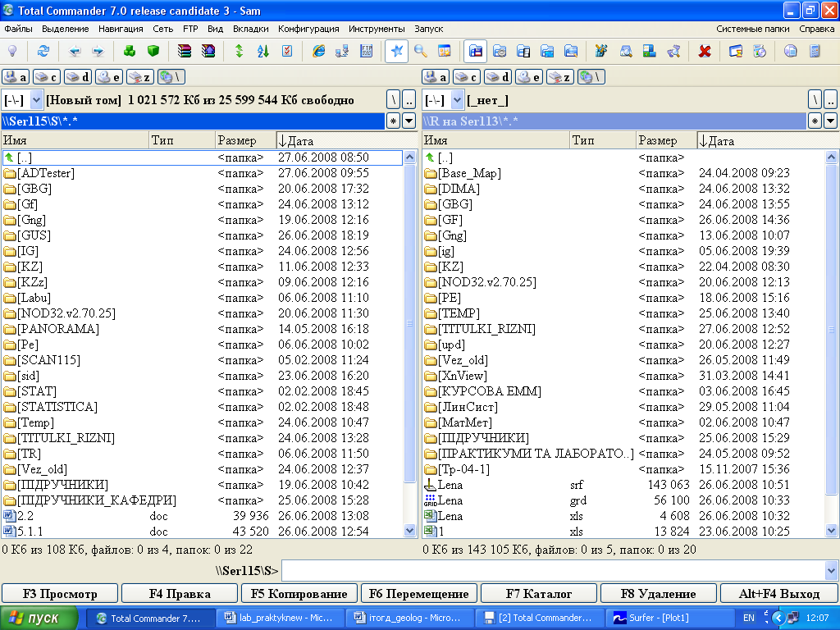Viewport: 840px width, 630px height.
Task: Sort left panel by Дата column
Action: coord(347,141)
